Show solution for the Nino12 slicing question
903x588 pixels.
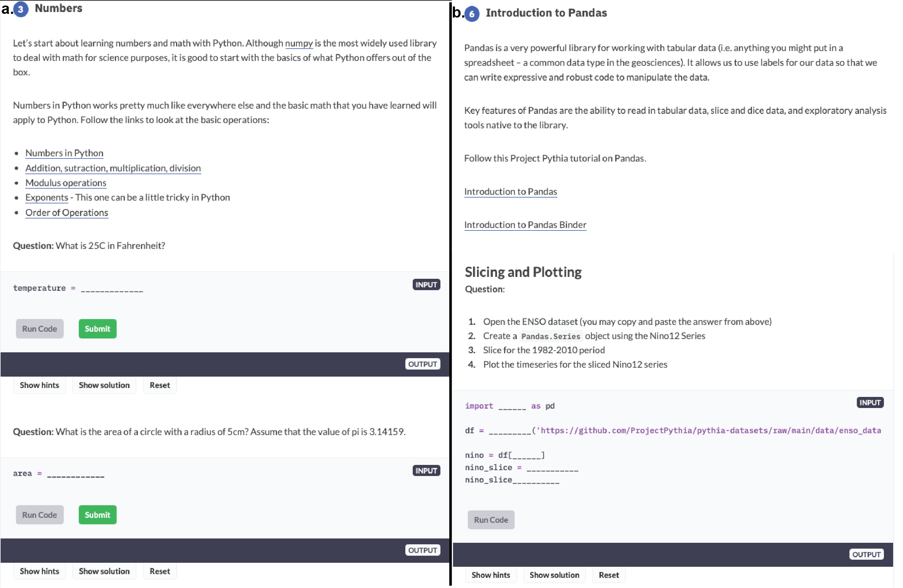(x=554, y=575)
